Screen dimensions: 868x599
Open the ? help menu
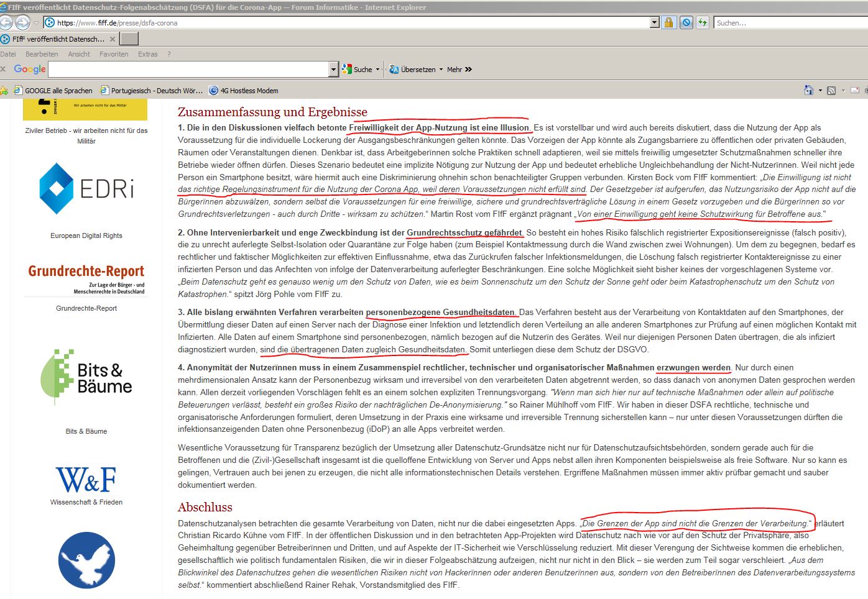click(169, 54)
